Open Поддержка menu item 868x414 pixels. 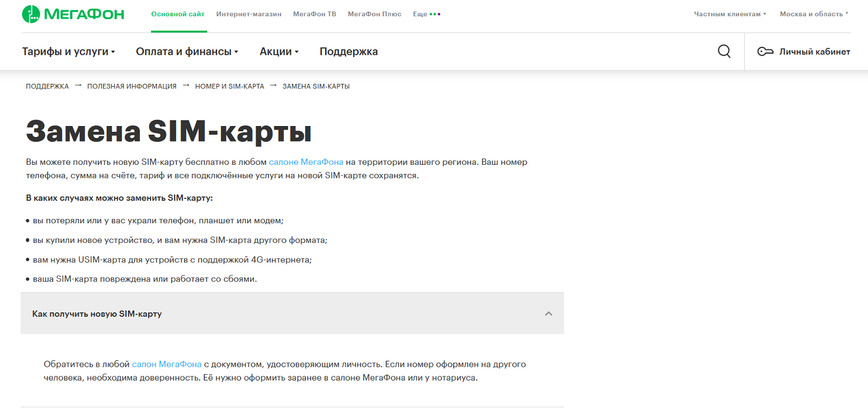[348, 51]
